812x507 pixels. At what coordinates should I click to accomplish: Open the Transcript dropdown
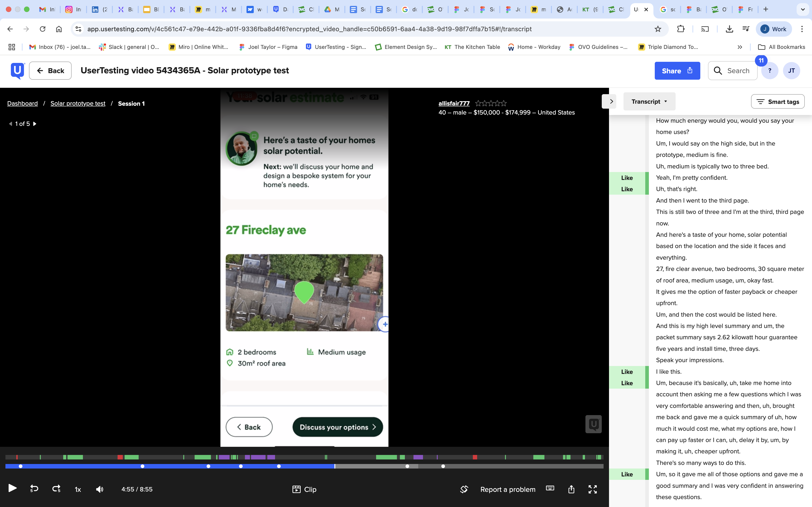pyautogui.click(x=649, y=102)
